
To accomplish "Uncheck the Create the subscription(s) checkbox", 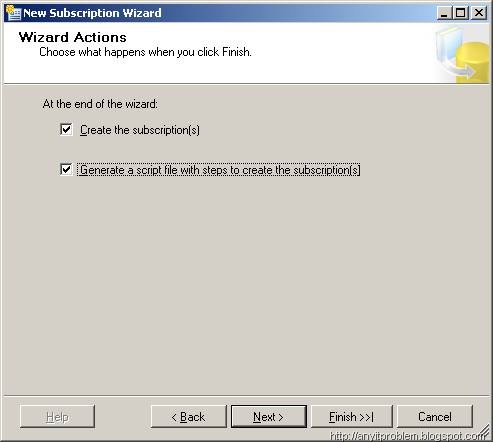I will tap(66, 129).
